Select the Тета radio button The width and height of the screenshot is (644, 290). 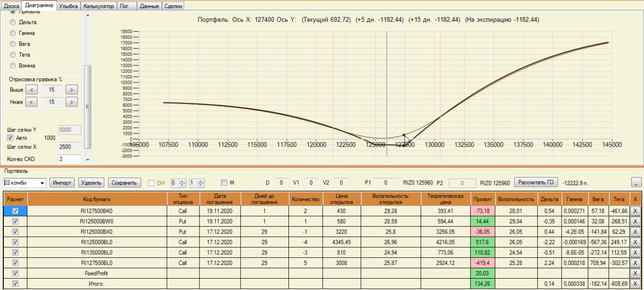13,55
